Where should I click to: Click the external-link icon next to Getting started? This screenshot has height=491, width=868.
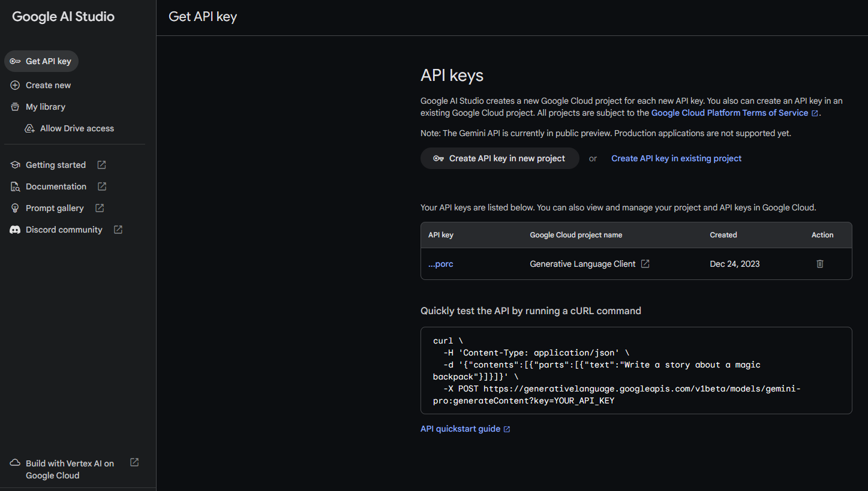(101, 165)
